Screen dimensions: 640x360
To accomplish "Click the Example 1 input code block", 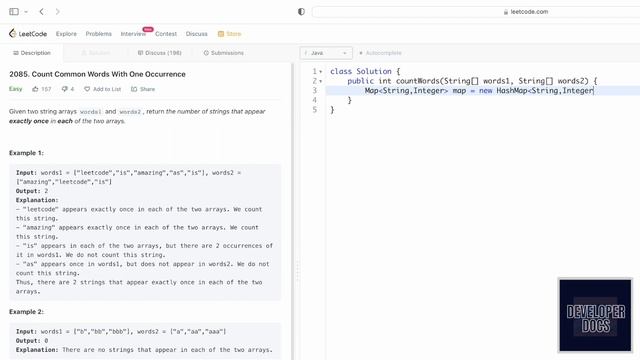I will (x=145, y=232).
